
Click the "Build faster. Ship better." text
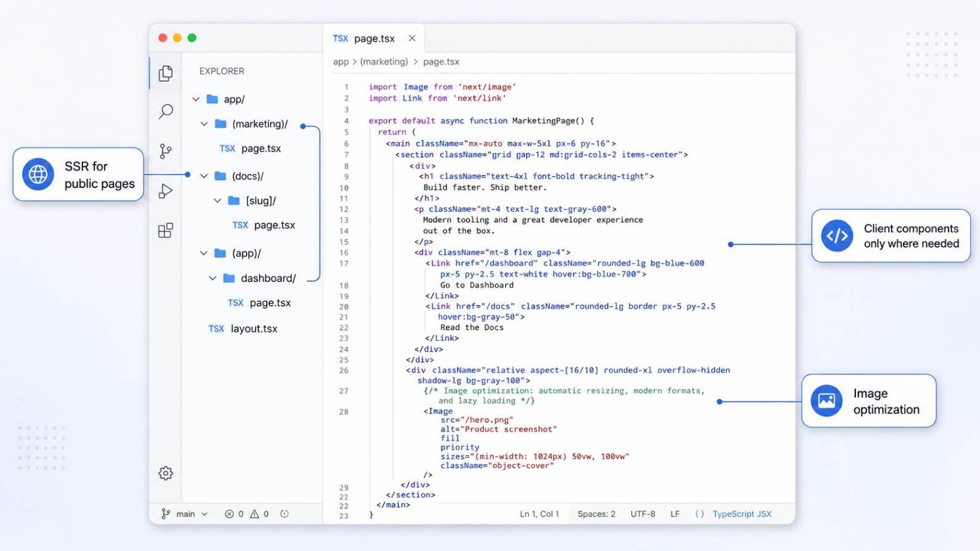pos(485,188)
